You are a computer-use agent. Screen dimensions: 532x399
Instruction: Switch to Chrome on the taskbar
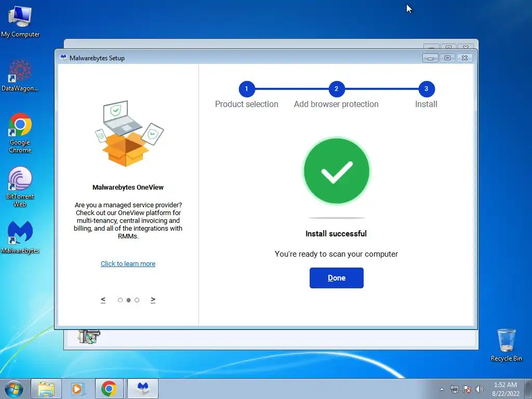coord(109,389)
